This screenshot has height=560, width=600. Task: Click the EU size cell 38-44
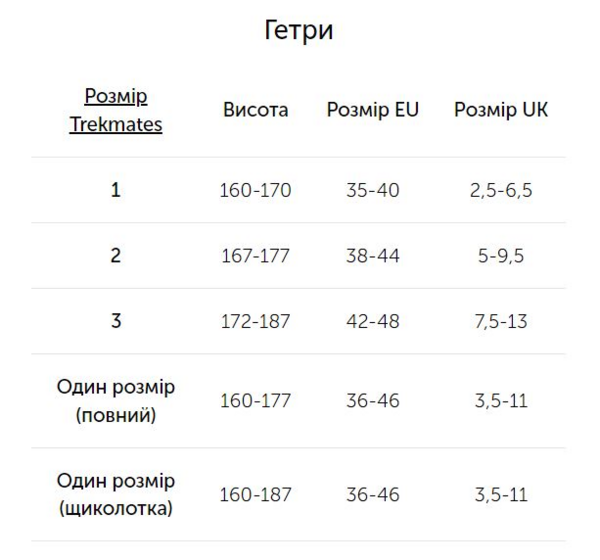(373, 256)
